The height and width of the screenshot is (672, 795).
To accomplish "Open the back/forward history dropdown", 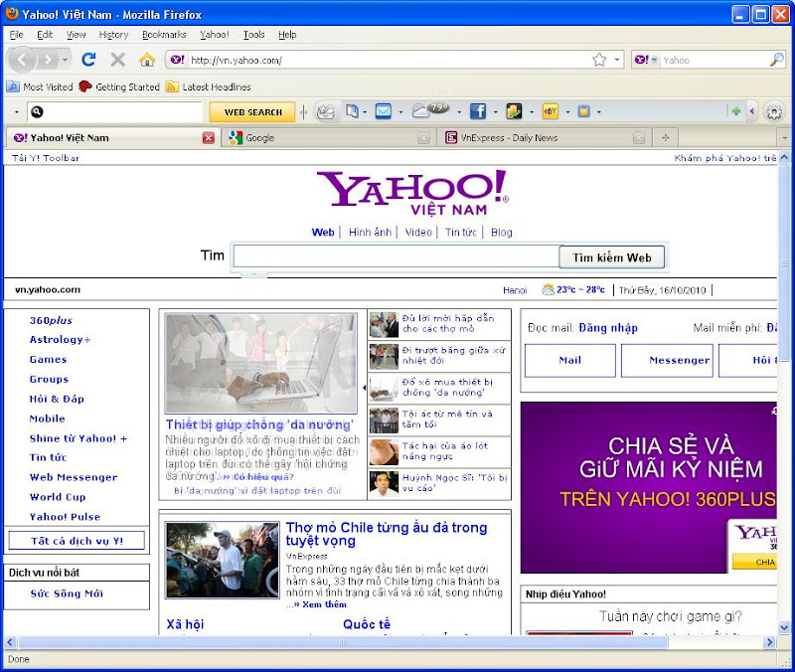I will point(65,61).
